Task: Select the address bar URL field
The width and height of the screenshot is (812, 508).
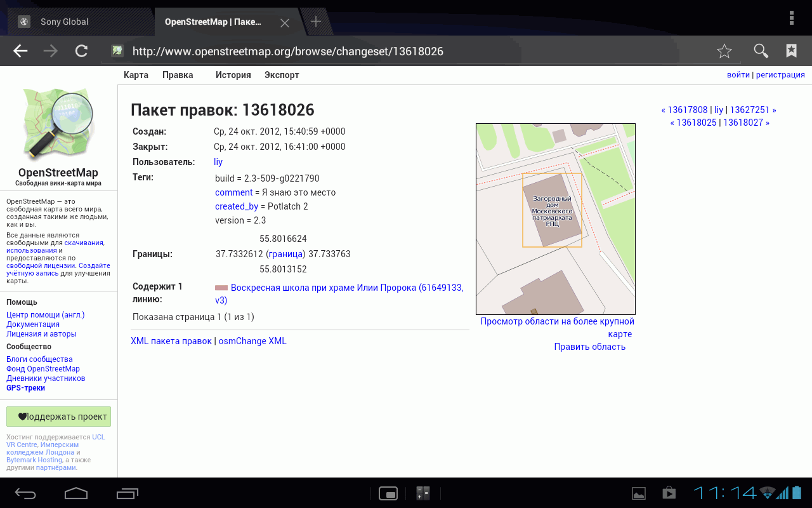Action: coord(421,51)
